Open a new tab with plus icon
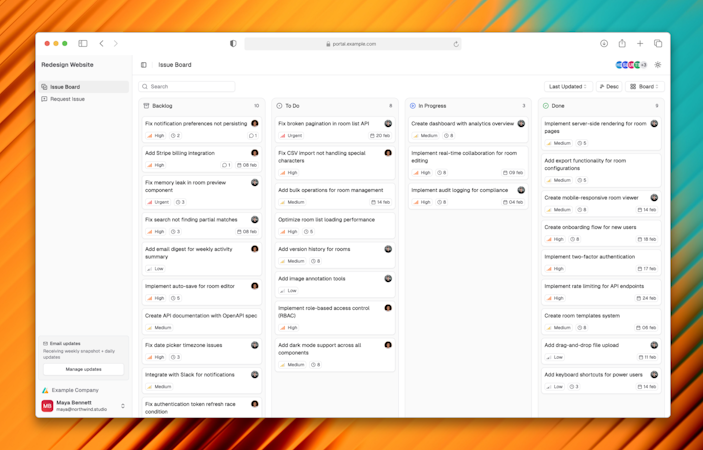Screen dimensions: 703x450 [x=640, y=43]
